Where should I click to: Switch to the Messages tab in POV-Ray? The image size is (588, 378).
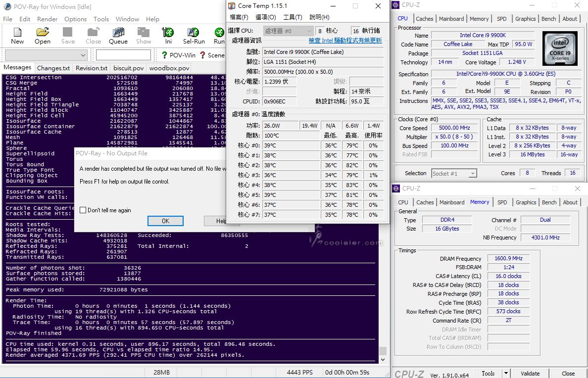point(17,67)
